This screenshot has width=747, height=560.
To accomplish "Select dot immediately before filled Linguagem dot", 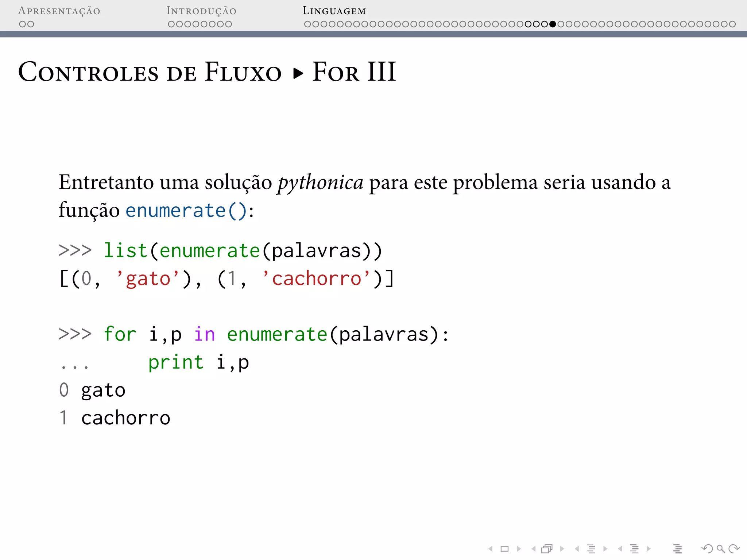I will point(545,24).
